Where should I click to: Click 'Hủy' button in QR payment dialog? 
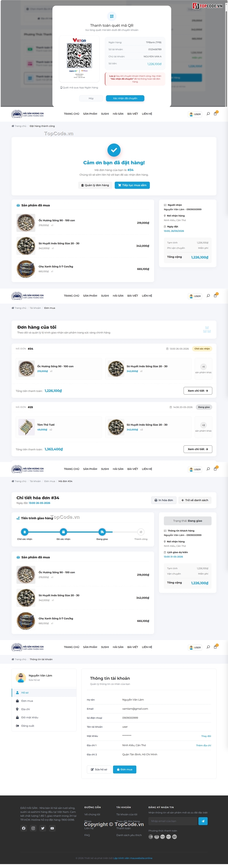click(91, 98)
